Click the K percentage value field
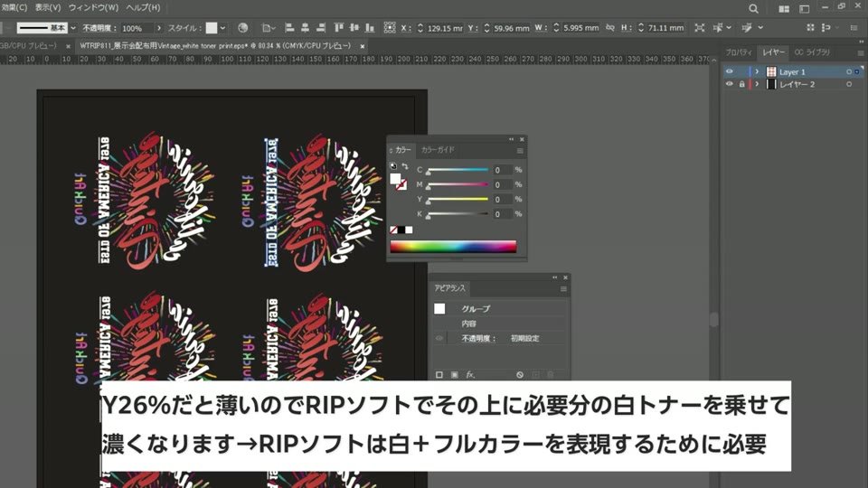868x488 pixels. (x=502, y=214)
